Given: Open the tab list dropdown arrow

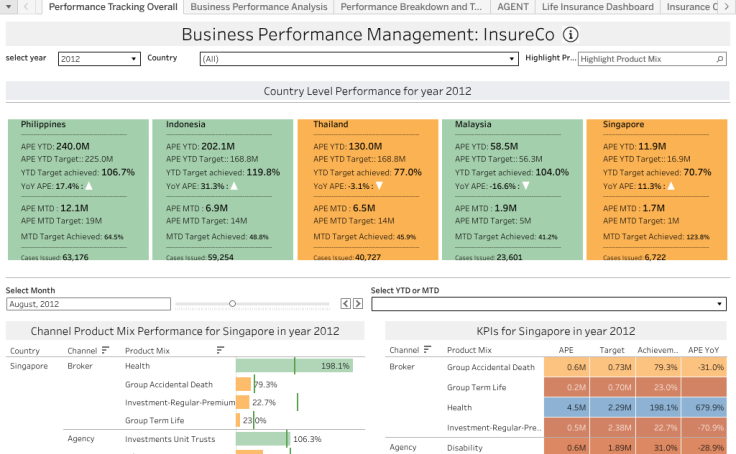Looking at the screenshot, I should [x=8, y=7].
